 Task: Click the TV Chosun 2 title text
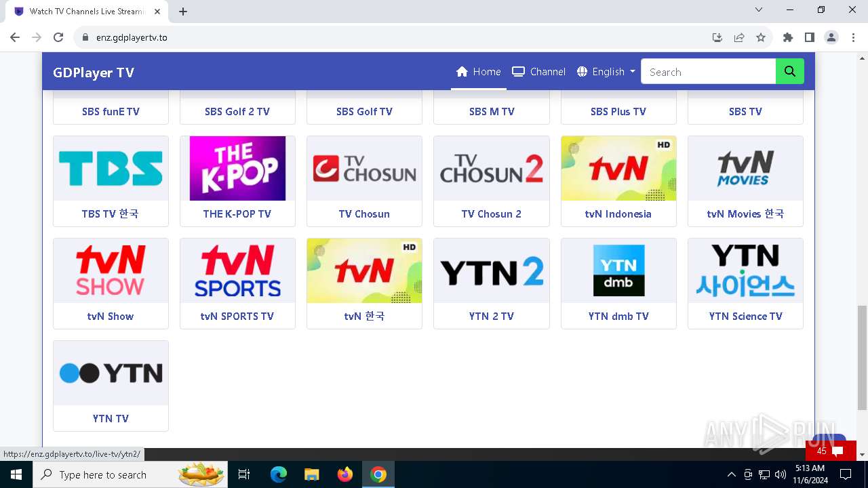click(492, 214)
